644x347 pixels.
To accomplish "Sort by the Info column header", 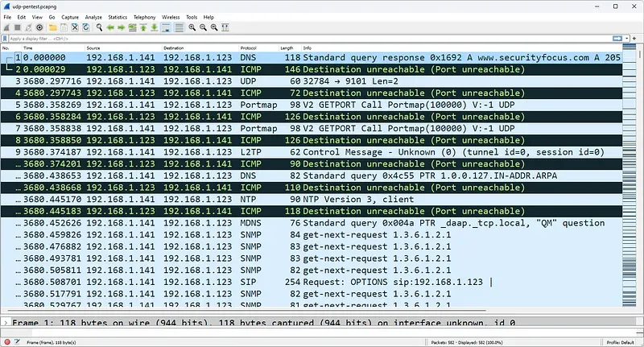I will pos(461,48).
